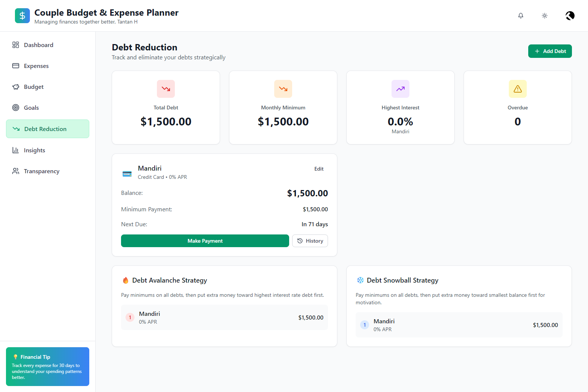Navigate to the Budget section
Viewport: 588px width, 392px height.
34,87
